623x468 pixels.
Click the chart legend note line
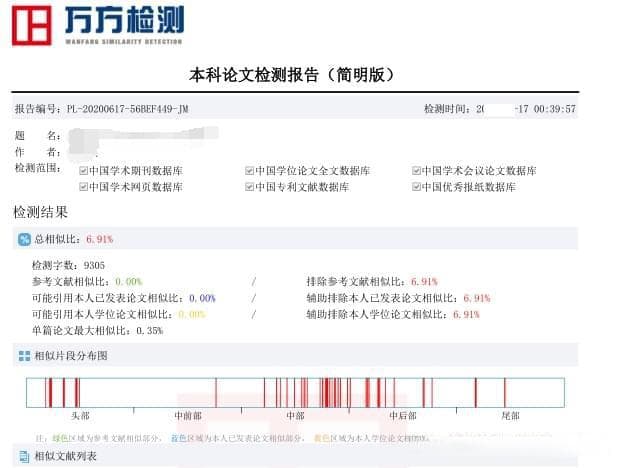pos(232,438)
